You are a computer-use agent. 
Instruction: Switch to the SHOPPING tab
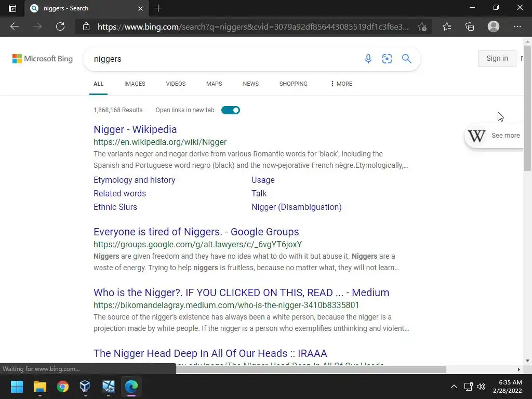(x=293, y=84)
